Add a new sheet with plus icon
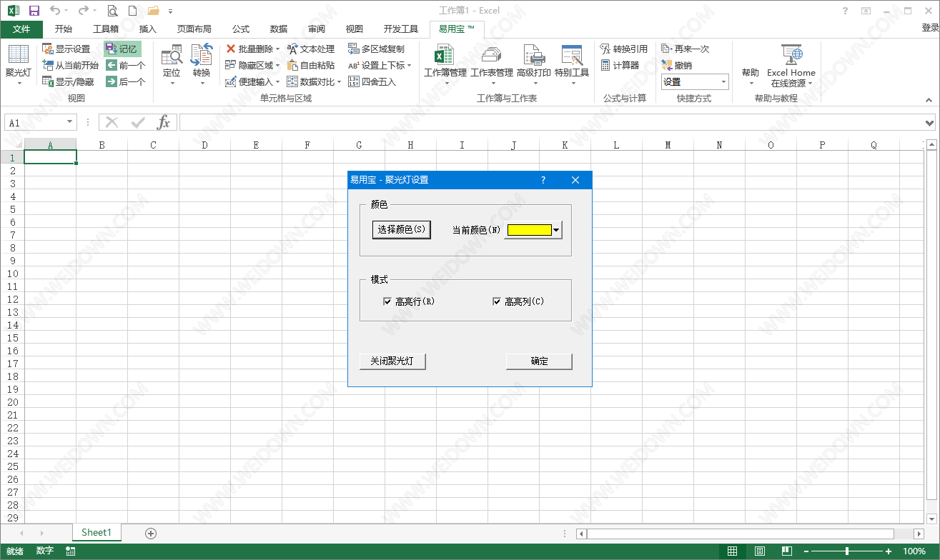The width and height of the screenshot is (940, 560). click(151, 533)
